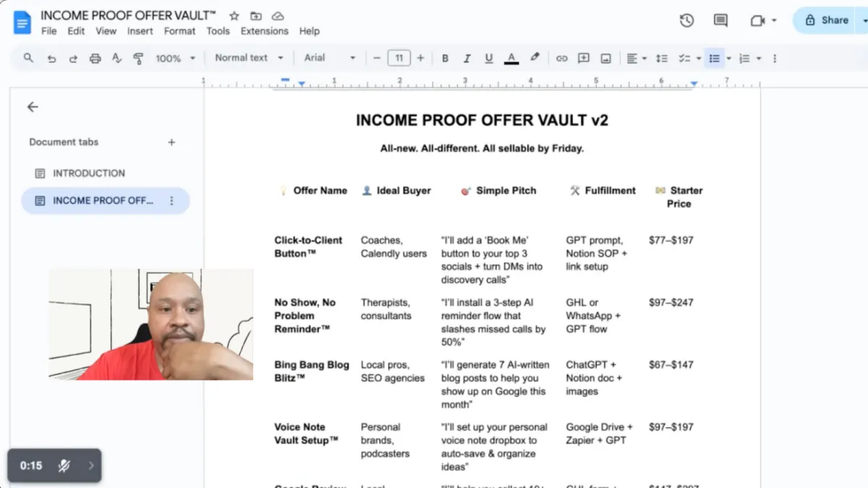Screen dimensions: 868x488
Task: Open the comments panel icon
Action: (x=720, y=21)
